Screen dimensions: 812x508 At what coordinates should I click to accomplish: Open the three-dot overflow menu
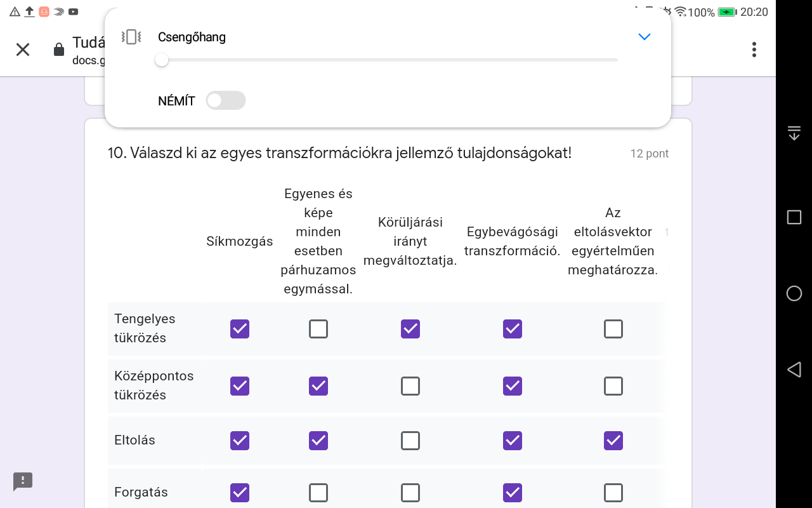pyautogui.click(x=754, y=50)
